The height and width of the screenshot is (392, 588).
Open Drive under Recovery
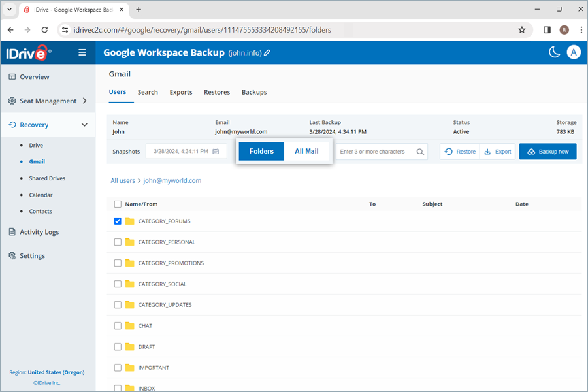(36, 146)
